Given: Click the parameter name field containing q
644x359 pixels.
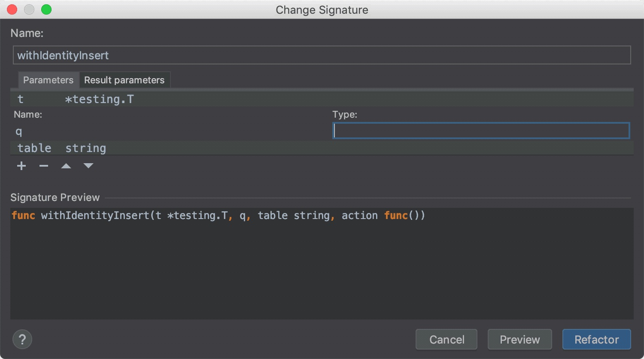Looking at the screenshot, I should [172, 131].
